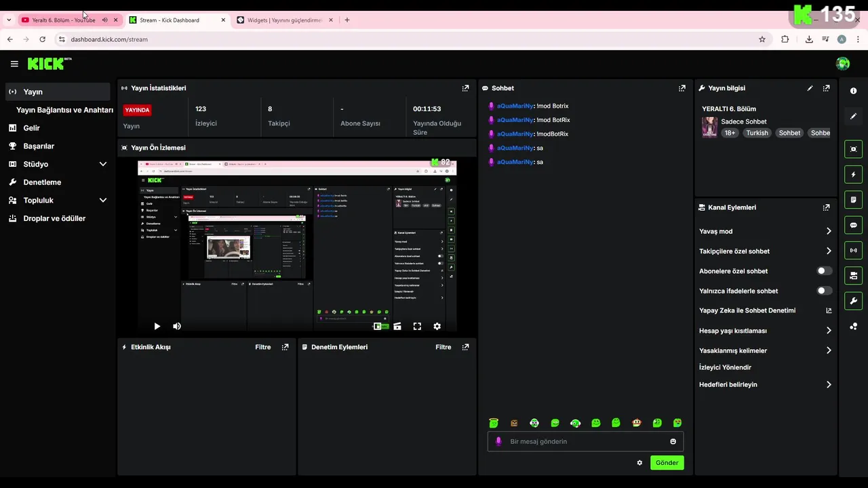Open Yavaş mod options
Image resolution: width=868 pixels, height=488 pixels.
point(765,231)
